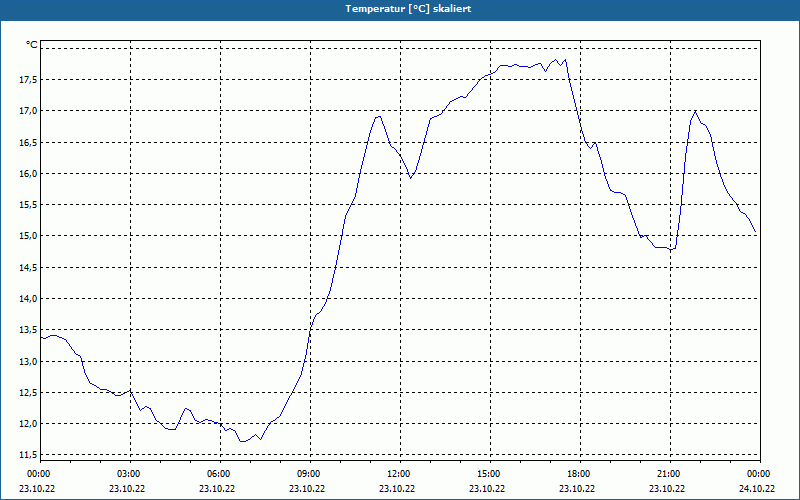This screenshot has height=500, width=800.
Task: Click the 14,5 y-axis value
Action: [x=28, y=267]
